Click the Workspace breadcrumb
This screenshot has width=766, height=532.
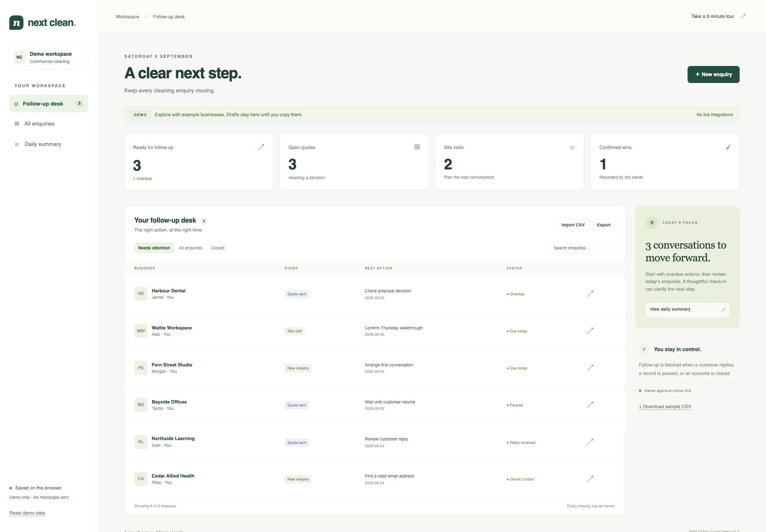[127, 17]
